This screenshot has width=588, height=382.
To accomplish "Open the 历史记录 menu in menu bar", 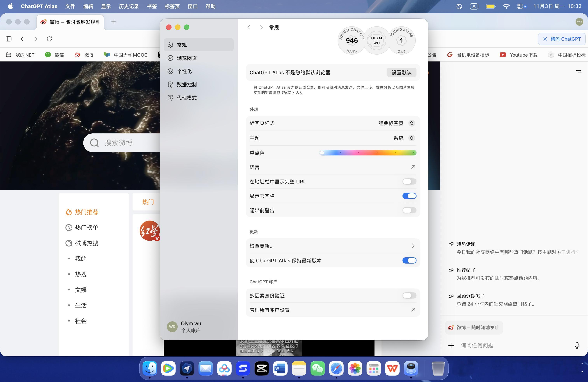I will tap(129, 6).
